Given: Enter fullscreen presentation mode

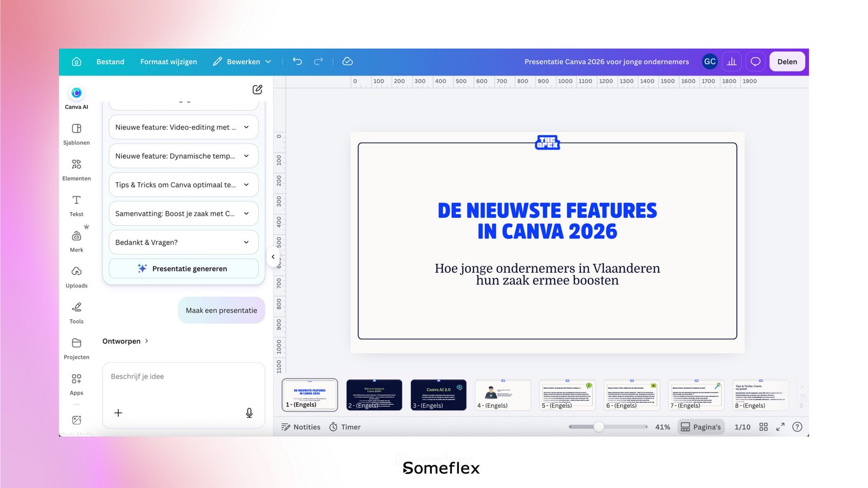Looking at the screenshot, I should click(x=780, y=427).
